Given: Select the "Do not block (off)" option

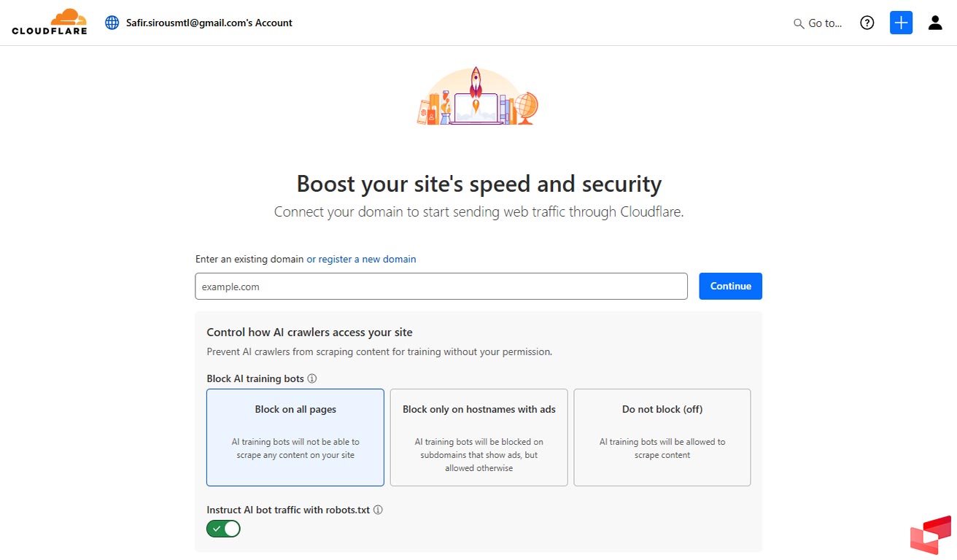Looking at the screenshot, I should (x=662, y=437).
